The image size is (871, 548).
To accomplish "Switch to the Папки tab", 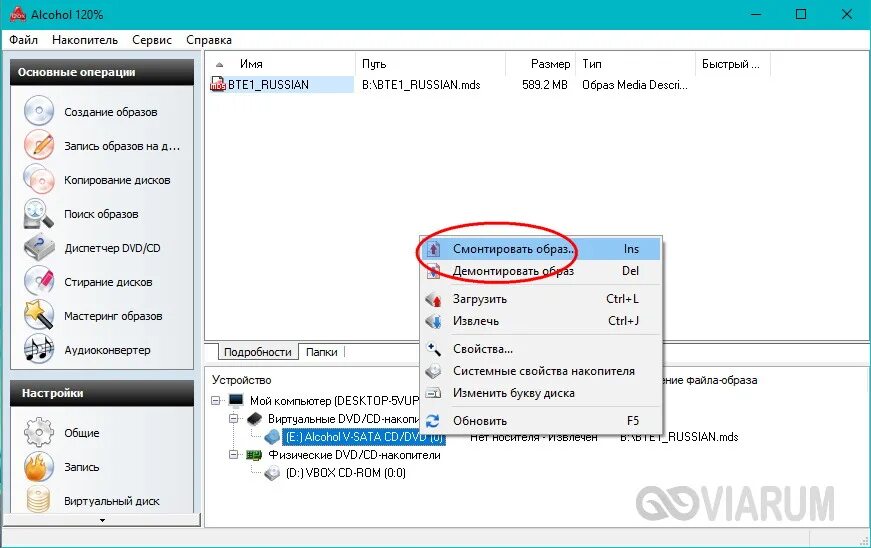I will click(322, 352).
